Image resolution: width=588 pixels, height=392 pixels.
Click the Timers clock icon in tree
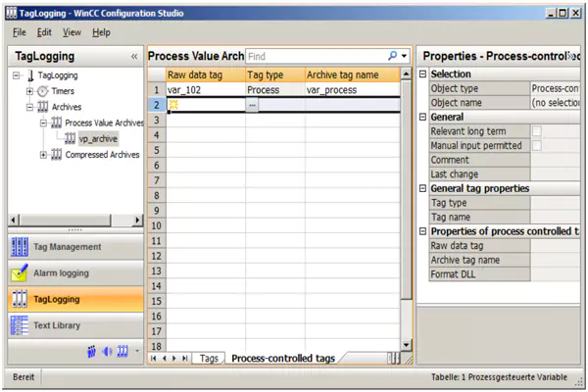43,91
